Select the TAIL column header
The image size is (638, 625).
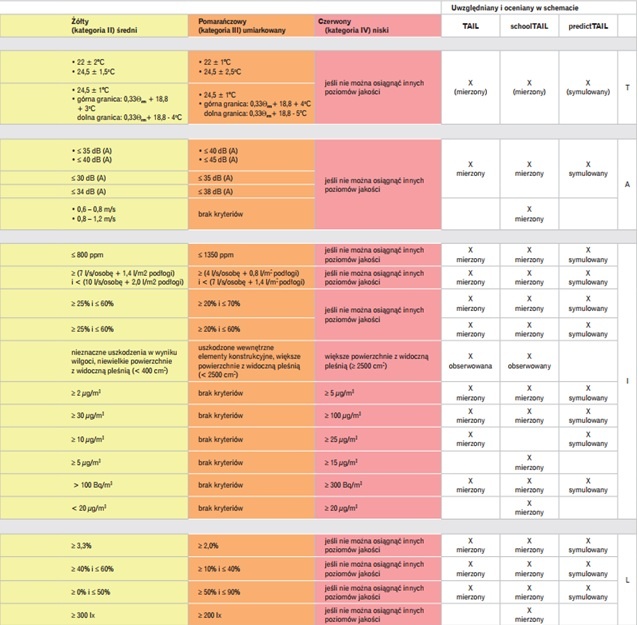coord(470,26)
